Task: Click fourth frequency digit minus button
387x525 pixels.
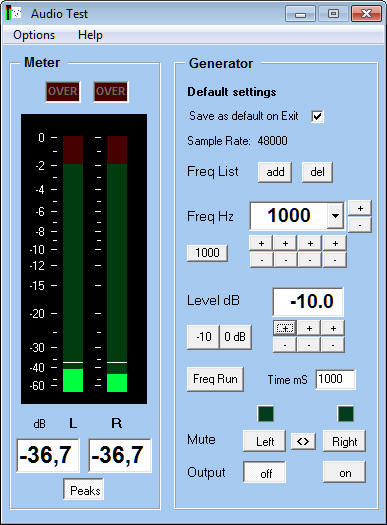Action: 335,259
